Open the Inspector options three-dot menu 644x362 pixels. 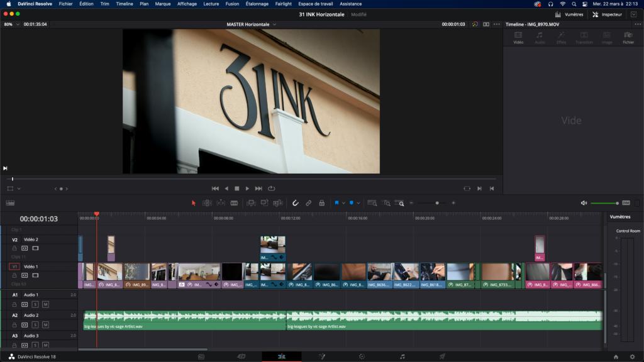(638, 25)
